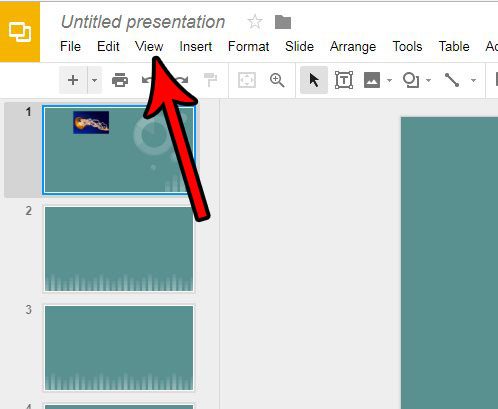The image size is (498, 409).
Task: Select slide 3 thumbnail
Action: coord(119,348)
